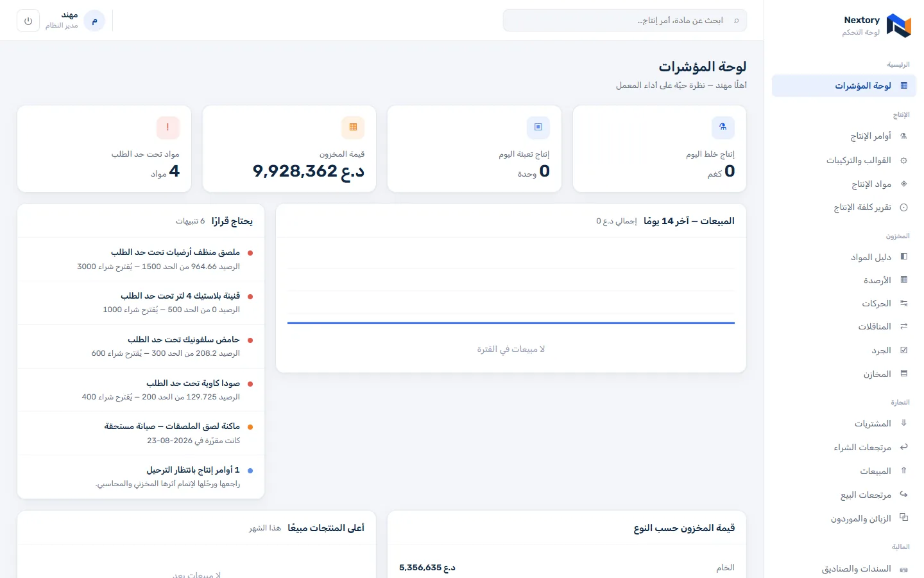Open the المخازن sidebar item

click(x=844, y=374)
